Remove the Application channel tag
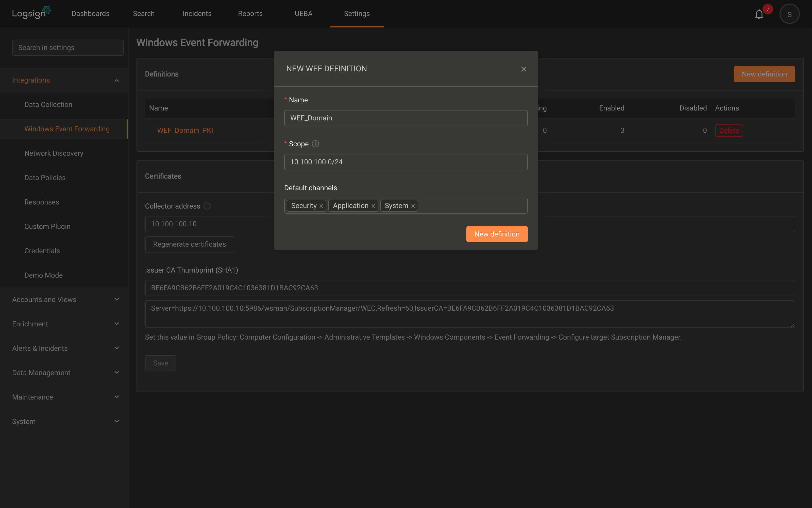Viewport: 812px width, 508px height. 373,206
